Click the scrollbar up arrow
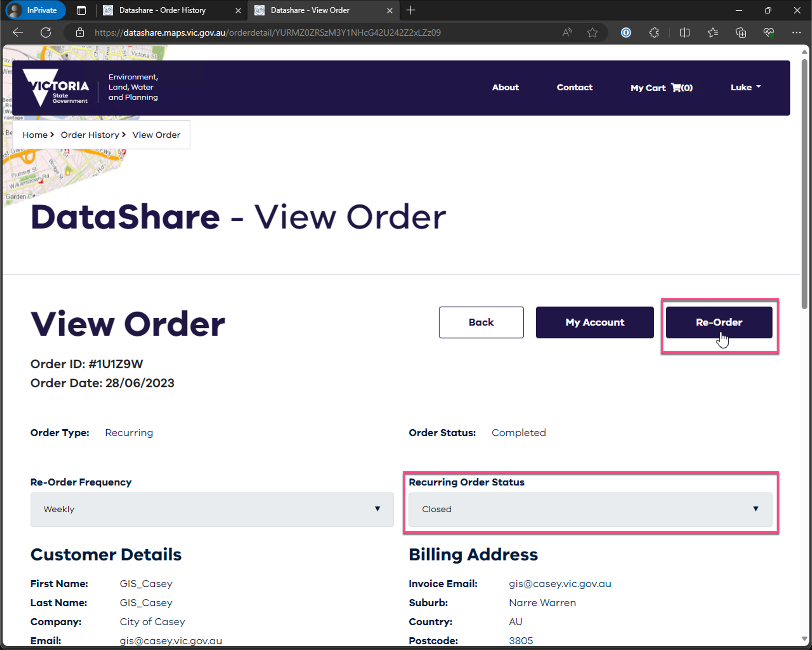Screen dimensions: 812x650 click(804, 52)
